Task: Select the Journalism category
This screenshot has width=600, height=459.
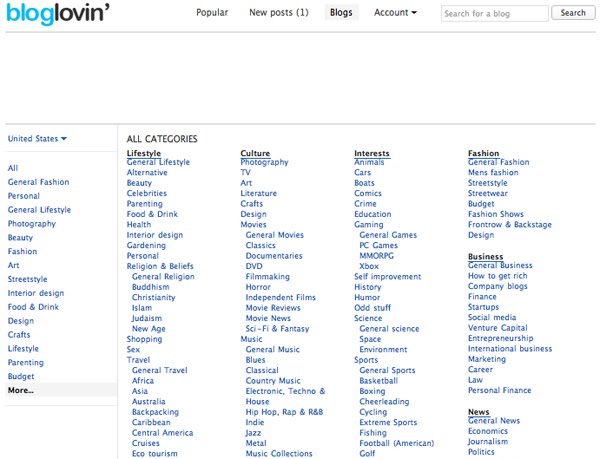Action: [x=488, y=441]
